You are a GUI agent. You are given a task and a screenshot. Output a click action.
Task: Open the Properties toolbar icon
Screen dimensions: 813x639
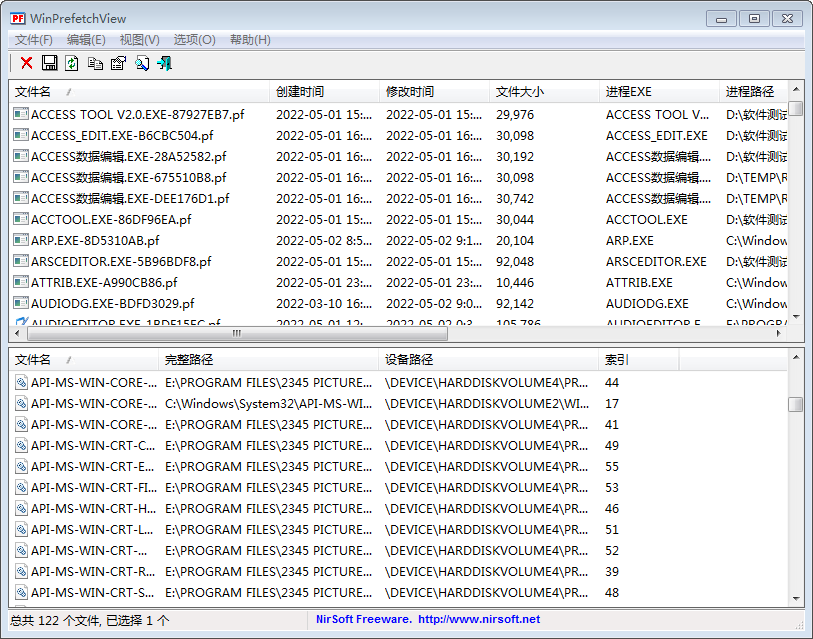(x=118, y=63)
